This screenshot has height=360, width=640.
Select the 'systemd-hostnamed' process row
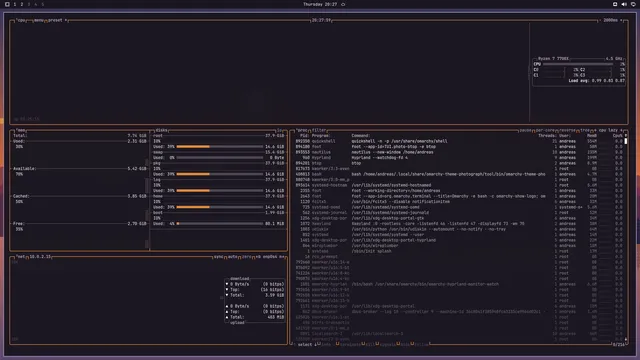click(459, 185)
